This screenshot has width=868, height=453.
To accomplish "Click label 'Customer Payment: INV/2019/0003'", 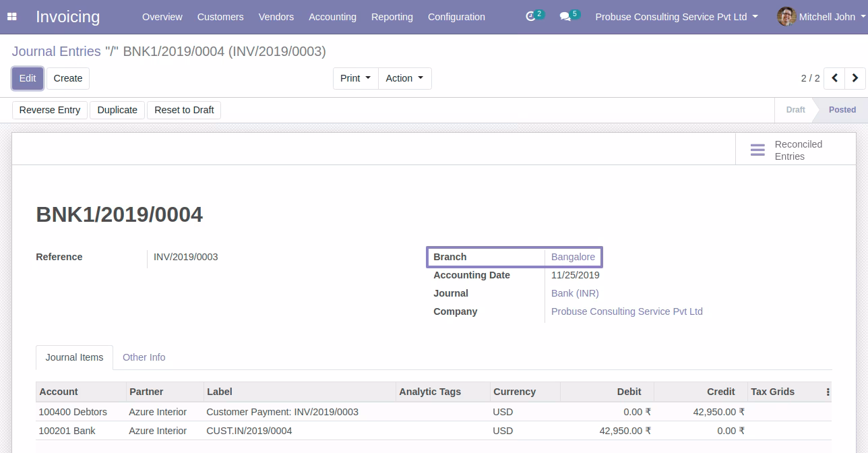I will tap(282, 412).
